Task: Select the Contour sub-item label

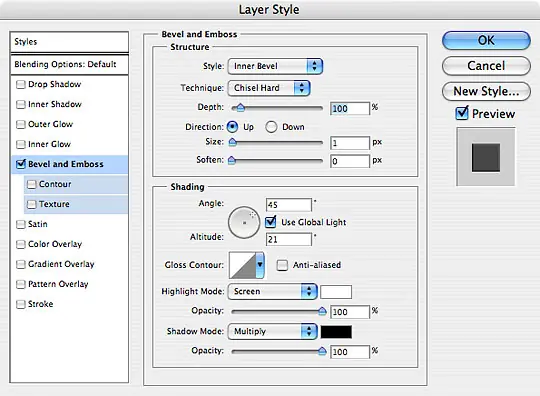Action: (55, 184)
